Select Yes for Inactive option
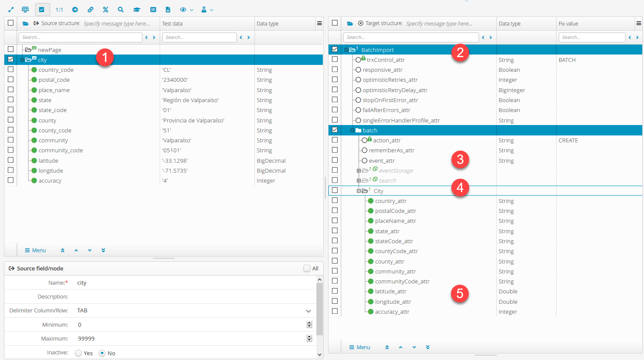 click(78, 353)
